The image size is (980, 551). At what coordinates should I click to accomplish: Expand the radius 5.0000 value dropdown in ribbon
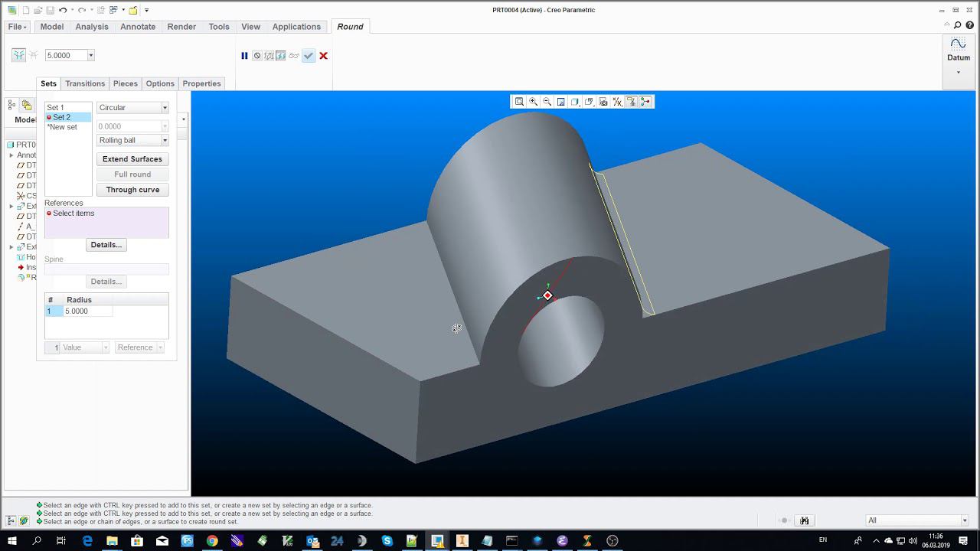(x=90, y=56)
